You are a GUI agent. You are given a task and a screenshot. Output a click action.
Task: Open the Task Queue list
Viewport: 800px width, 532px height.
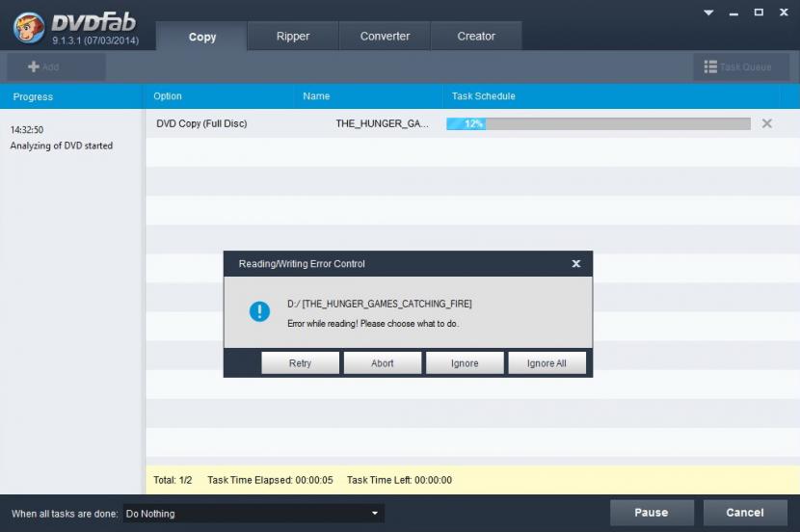[741, 66]
